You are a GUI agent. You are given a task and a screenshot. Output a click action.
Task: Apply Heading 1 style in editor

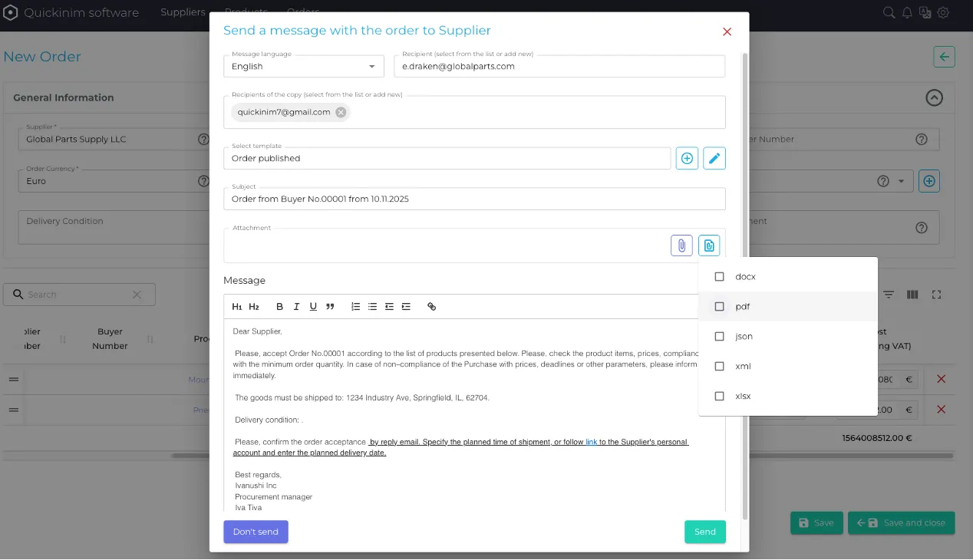click(237, 307)
